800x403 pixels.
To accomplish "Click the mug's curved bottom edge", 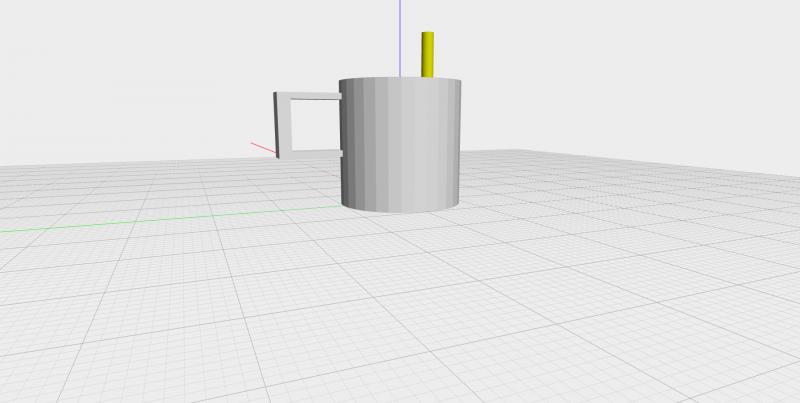I will point(400,210).
